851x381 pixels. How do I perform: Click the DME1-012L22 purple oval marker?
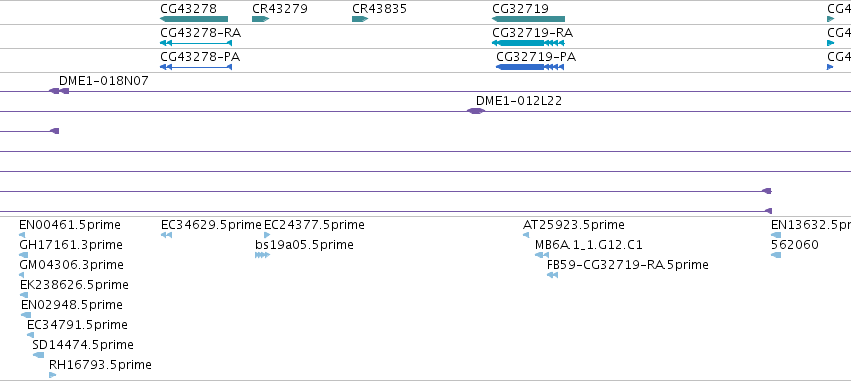click(x=476, y=111)
